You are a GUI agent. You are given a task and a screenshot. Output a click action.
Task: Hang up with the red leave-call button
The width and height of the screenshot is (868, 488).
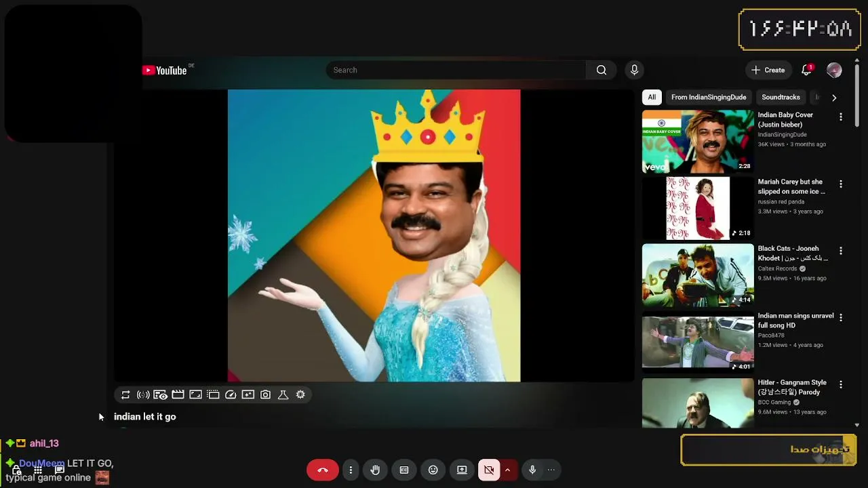[x=322, y=470]
